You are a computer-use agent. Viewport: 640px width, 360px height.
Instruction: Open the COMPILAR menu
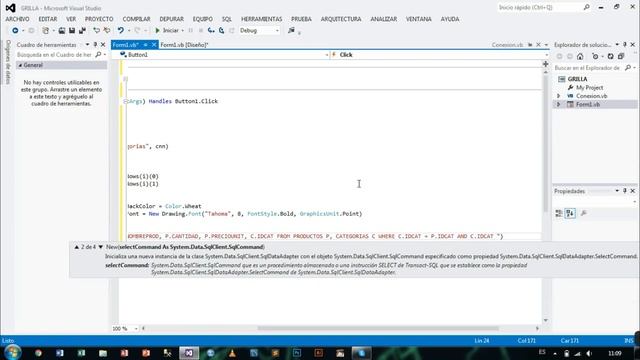[136, 19]
